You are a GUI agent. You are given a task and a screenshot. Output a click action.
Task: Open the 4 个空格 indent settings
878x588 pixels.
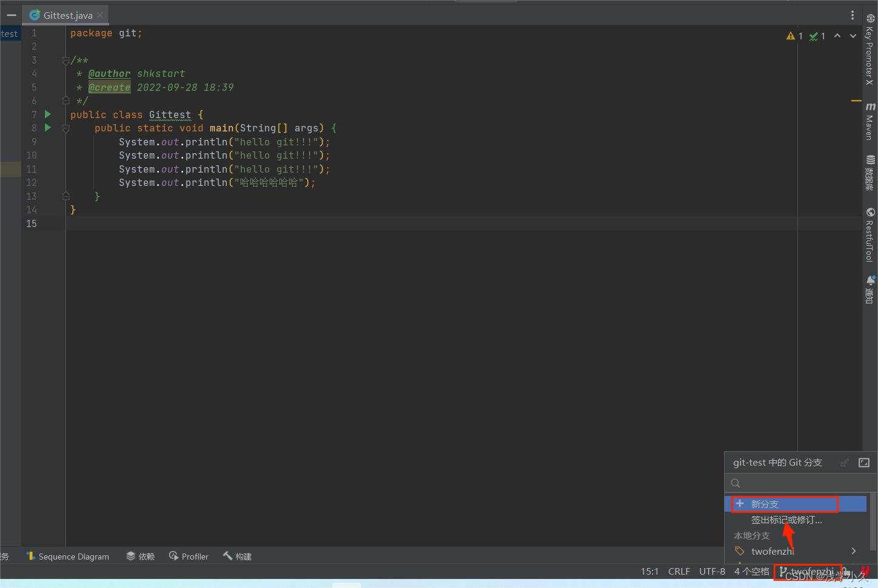(751, 572)
